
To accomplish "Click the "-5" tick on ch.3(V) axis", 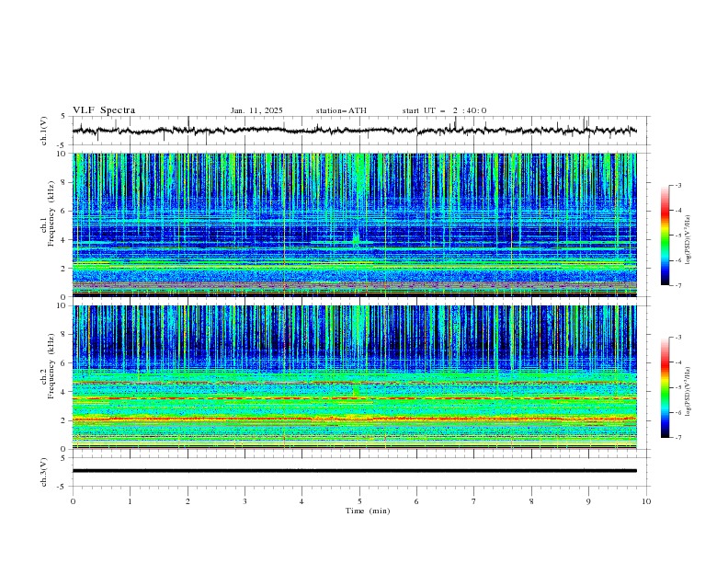I will [63, 487].
